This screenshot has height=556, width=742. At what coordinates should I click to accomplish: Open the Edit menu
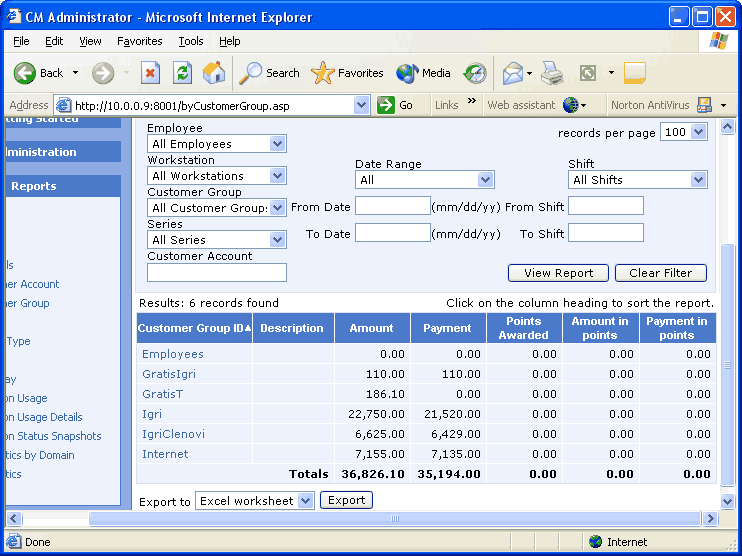click(54, 41)
